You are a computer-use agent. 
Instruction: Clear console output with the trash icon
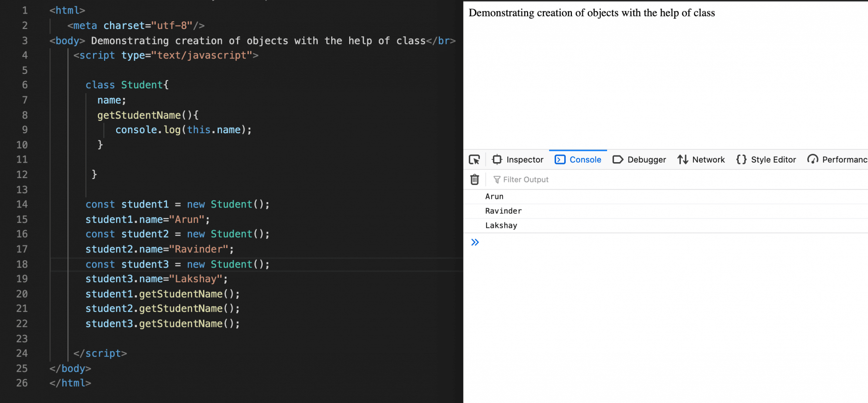click(475, 180)
